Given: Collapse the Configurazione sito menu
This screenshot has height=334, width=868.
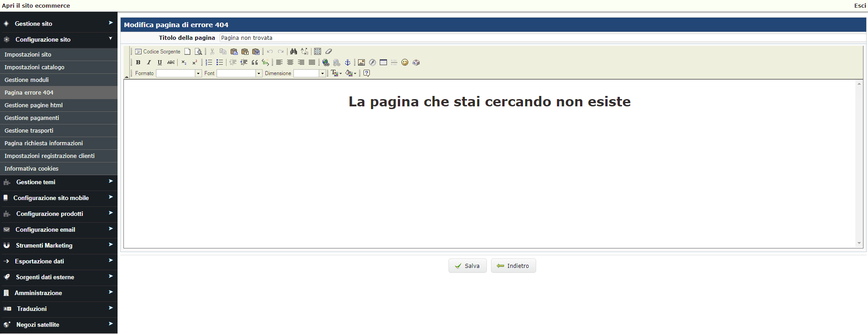Looking at the screenshot, I should coord(59,39).
